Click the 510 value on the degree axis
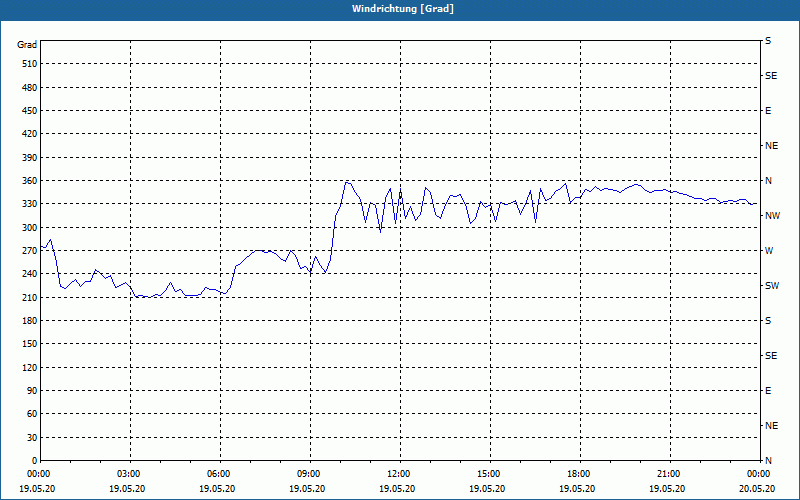 coord(30,64)
